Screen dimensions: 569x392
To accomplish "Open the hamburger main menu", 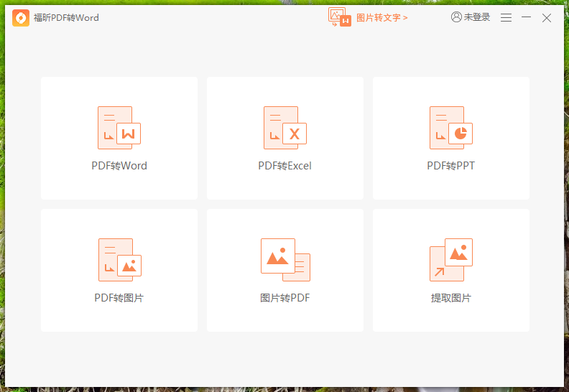I will 506,17.
